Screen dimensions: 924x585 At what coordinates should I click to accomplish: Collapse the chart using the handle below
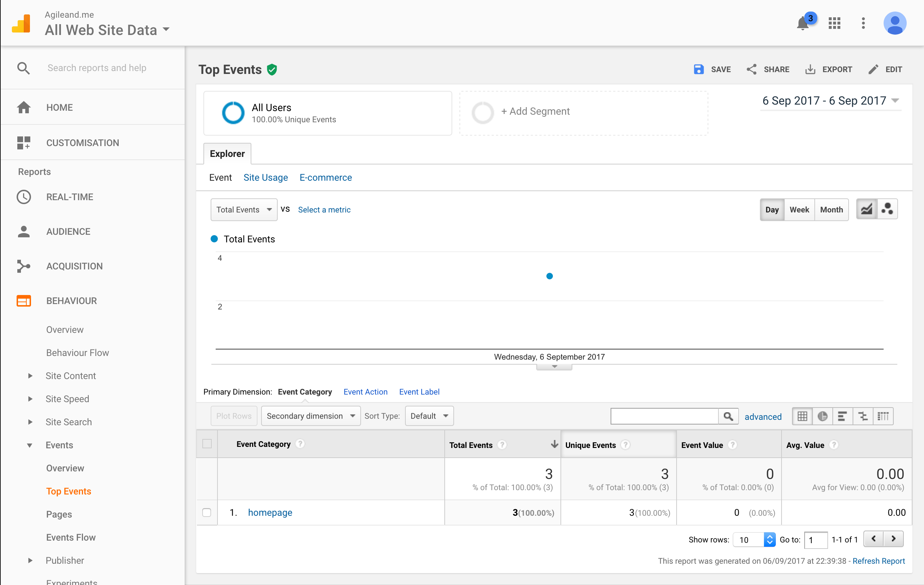554,367
